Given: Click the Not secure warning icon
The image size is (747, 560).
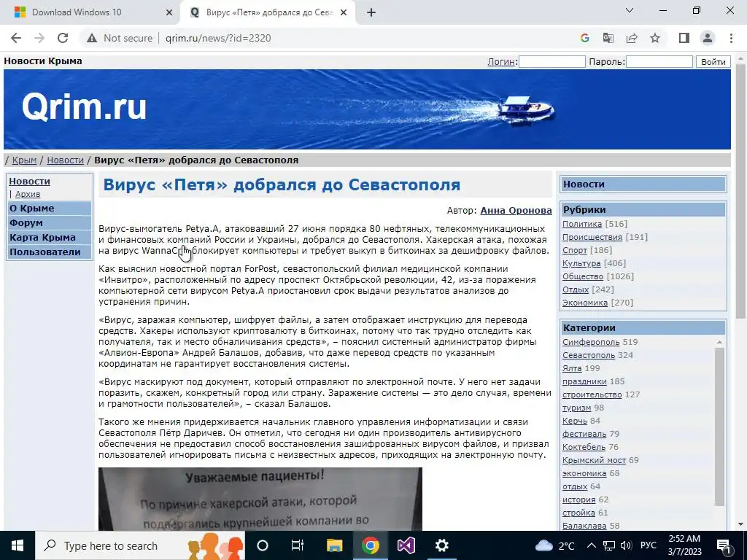Looking at the screenshot, I should (91, 38).
